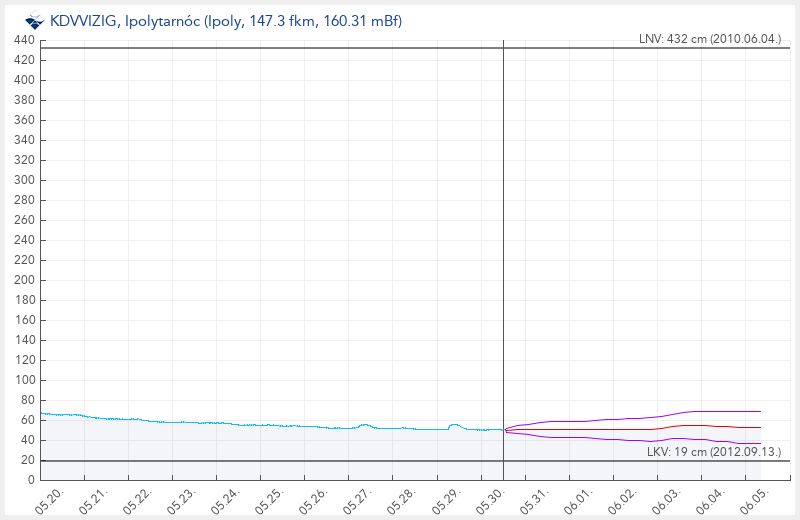The image size is (800, 520).
Task: Select the 05.30. date tick label
Action: (490, 501)
